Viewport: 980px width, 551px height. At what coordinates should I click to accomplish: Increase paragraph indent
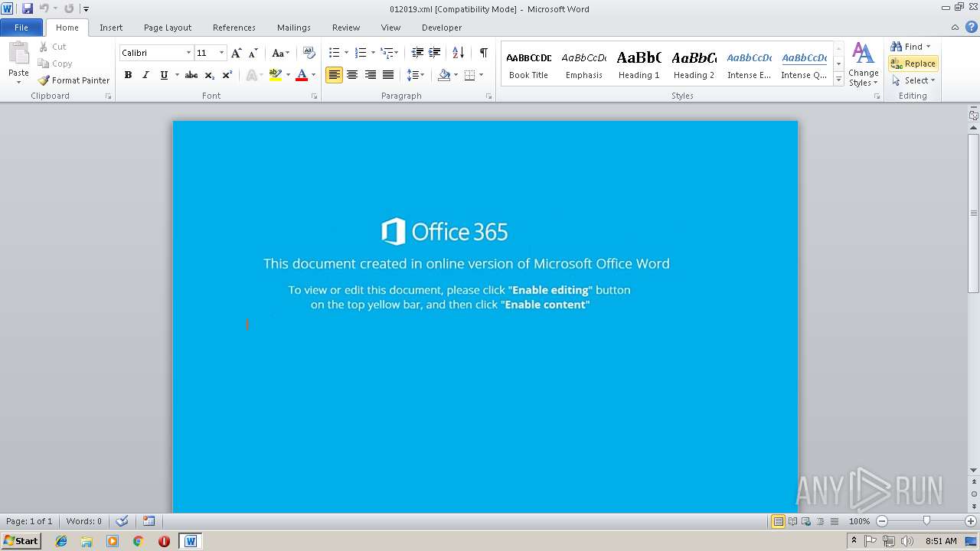434,53
